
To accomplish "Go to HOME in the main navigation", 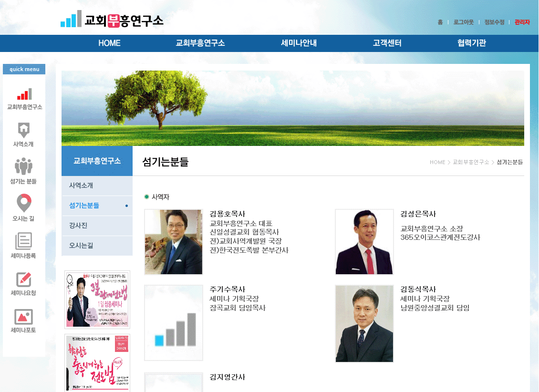I will tap(109, 43).
